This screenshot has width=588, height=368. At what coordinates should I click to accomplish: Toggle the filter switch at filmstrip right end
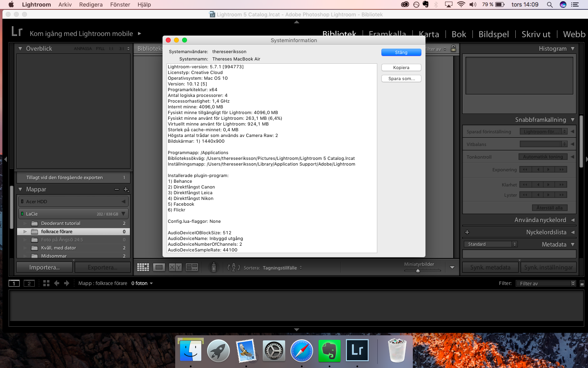click(582, 283)
